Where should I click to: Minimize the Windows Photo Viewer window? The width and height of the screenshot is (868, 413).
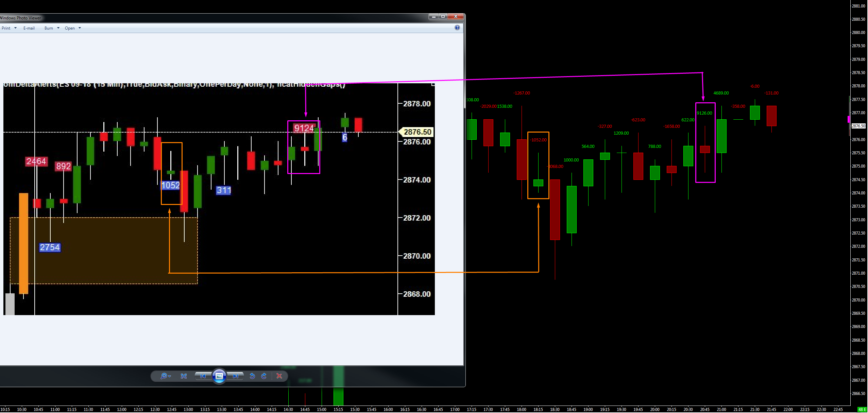point(433,16)
